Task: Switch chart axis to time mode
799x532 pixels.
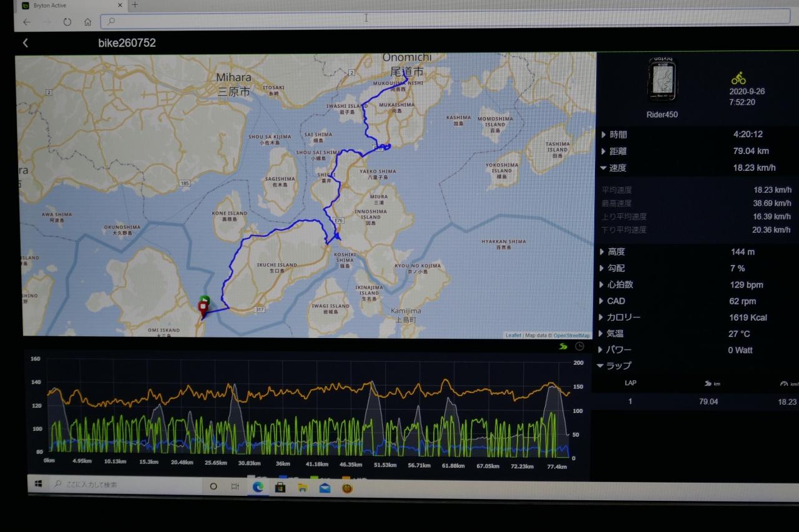Action: [580, 346]
